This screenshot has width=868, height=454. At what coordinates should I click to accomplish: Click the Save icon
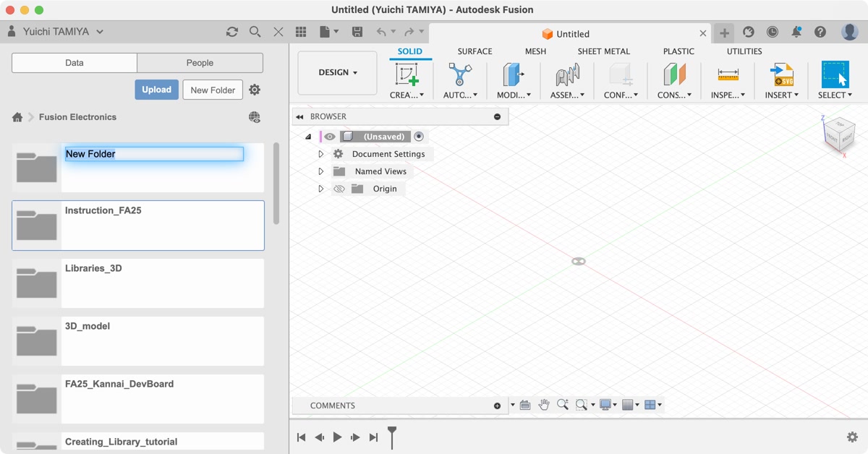(357, 32)
